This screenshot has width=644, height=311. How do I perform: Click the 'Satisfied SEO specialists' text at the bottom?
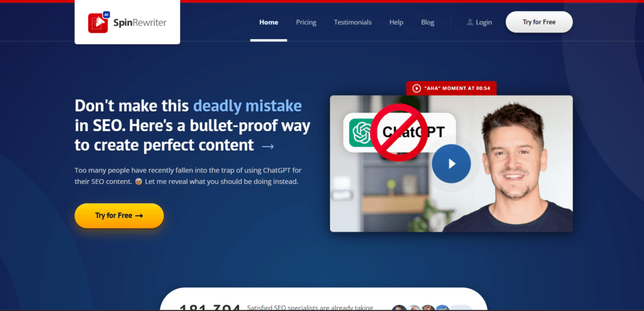[311, 307]
